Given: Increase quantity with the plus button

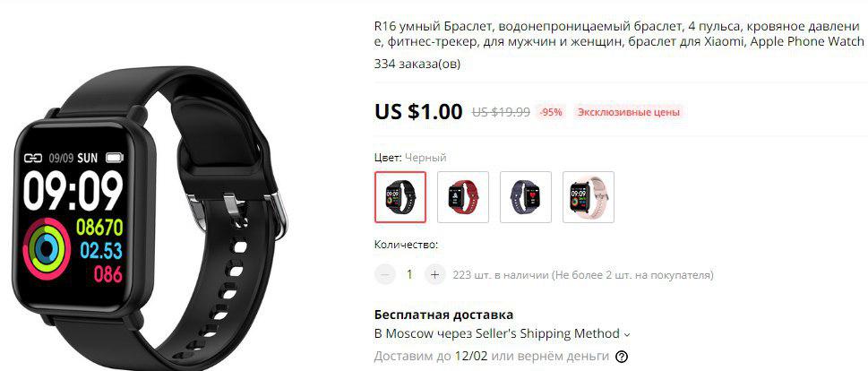Looking at the screenshot, I should coord(434,274).
